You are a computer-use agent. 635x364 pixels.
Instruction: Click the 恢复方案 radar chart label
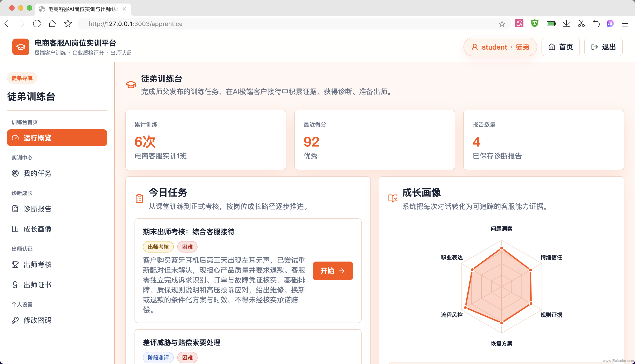501,344
